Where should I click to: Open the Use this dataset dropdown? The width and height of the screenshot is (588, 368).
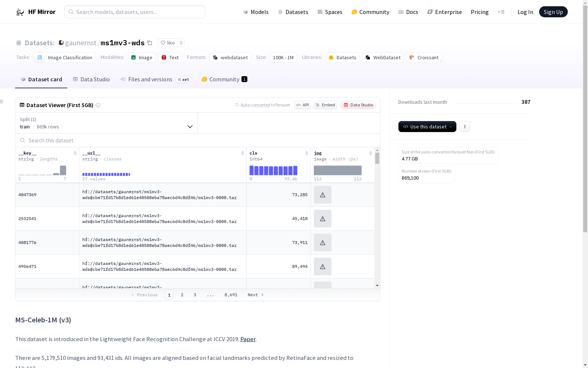(x=427, y=127)
